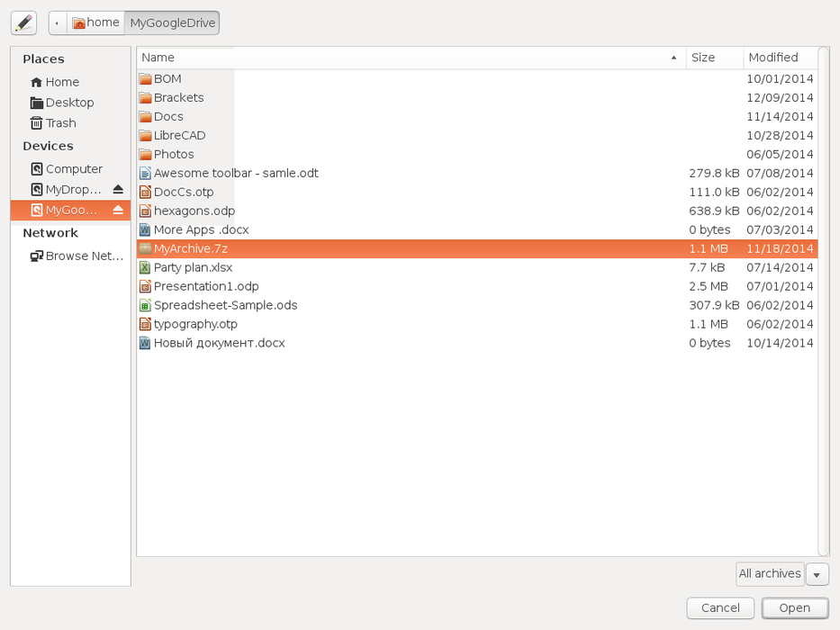Click the dropdown arrow beside All archives
The width and height of the screenshot is (840, 630).
tap(817, 574)
